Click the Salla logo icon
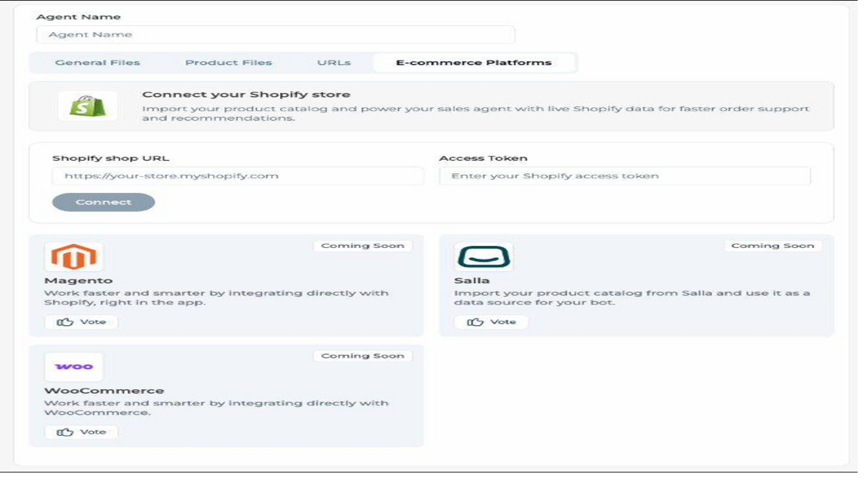The height and width of the screenshot is (488, 868). pos(484,257)
